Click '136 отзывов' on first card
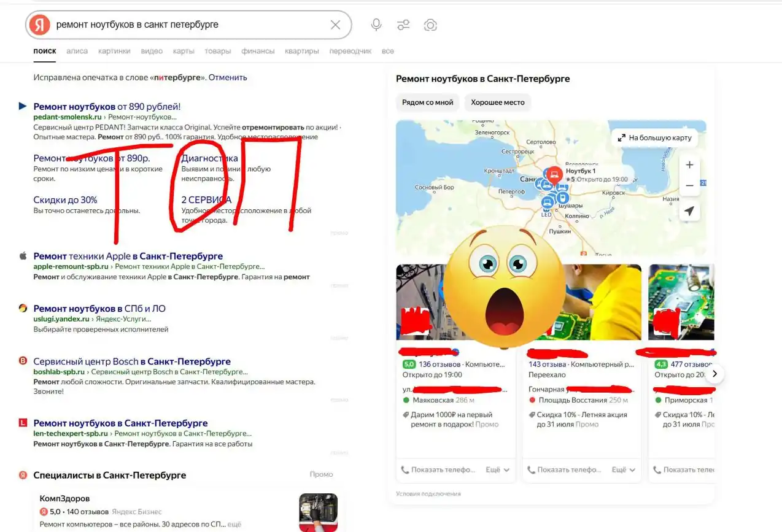This screenshot has height=532, width=782. click(439, 364)
